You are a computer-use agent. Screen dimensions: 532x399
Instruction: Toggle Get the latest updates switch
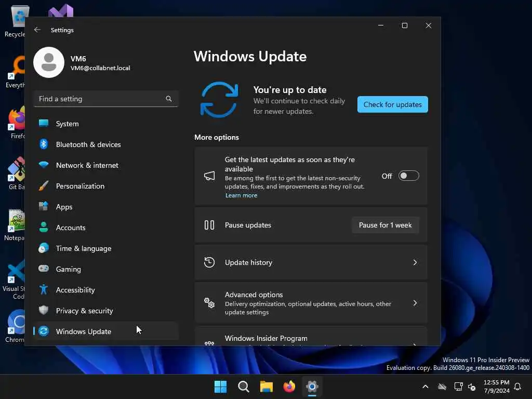tap(408, 176)
